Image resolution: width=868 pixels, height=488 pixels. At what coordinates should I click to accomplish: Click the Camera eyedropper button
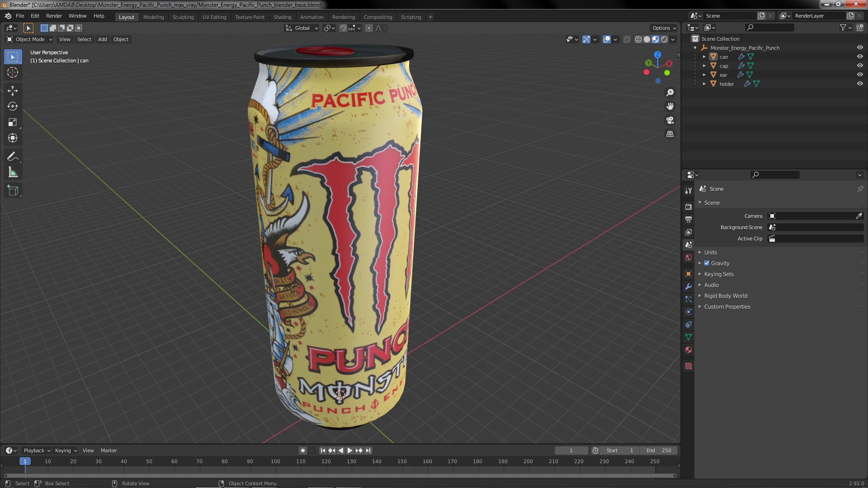point(859,216)
